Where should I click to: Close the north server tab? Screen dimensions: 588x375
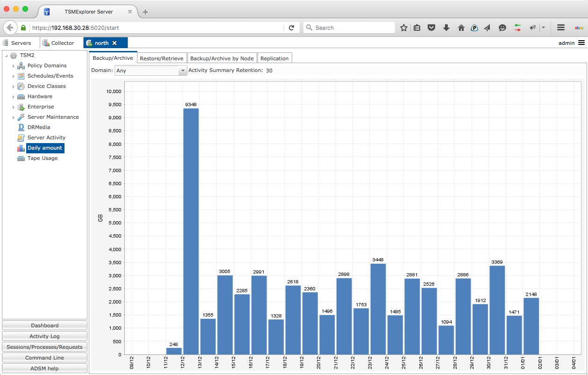click(115, 43)
